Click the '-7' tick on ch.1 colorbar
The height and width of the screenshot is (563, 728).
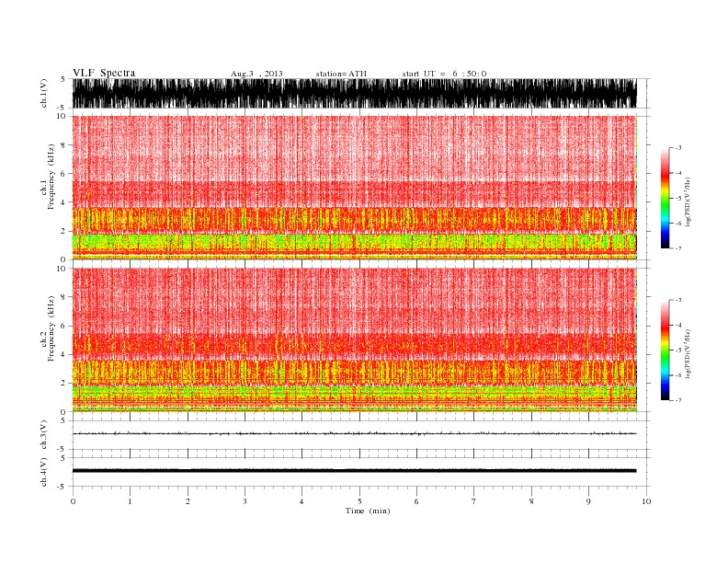coord(678,248)
